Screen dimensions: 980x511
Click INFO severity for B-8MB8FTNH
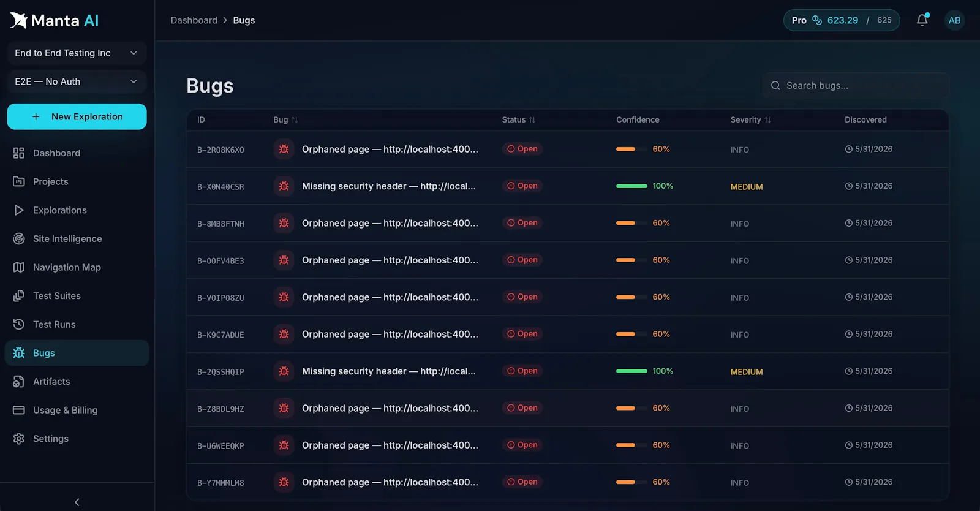coord(739,224)
